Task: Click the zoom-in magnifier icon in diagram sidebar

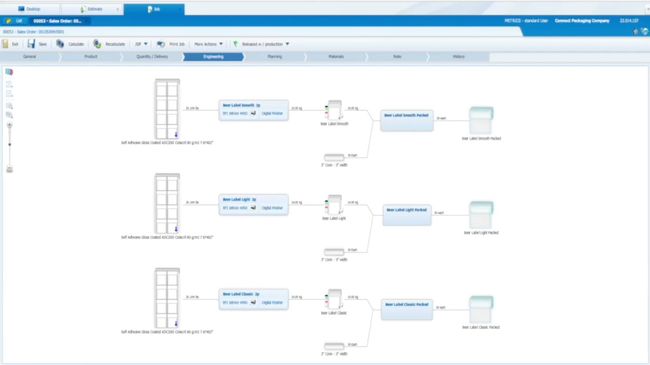Action: (9, 106)
